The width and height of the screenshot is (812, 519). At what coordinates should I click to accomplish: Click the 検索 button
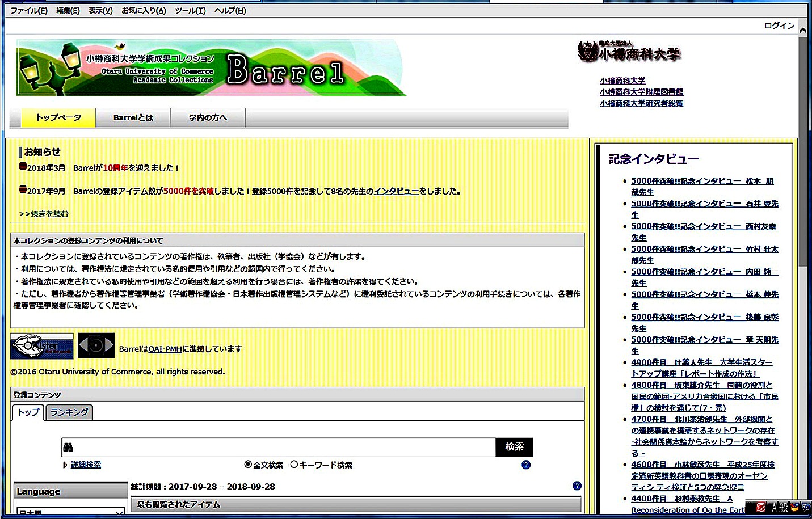(515, 447)
